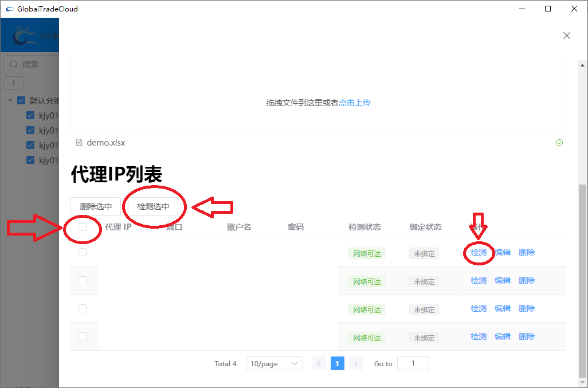588x388 pixels.
Task: Collapse the 默认分组 tree node
Action: point(10,100)
